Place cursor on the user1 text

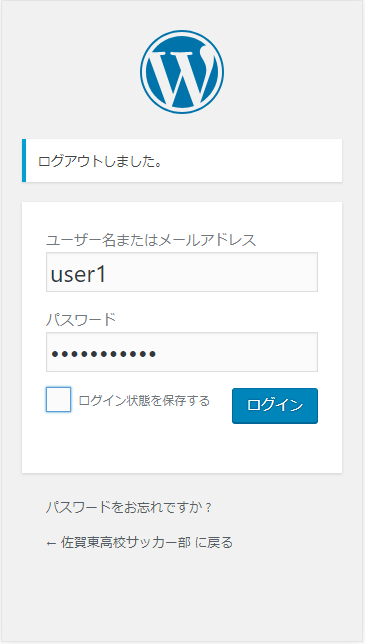[x=78, y=274]
